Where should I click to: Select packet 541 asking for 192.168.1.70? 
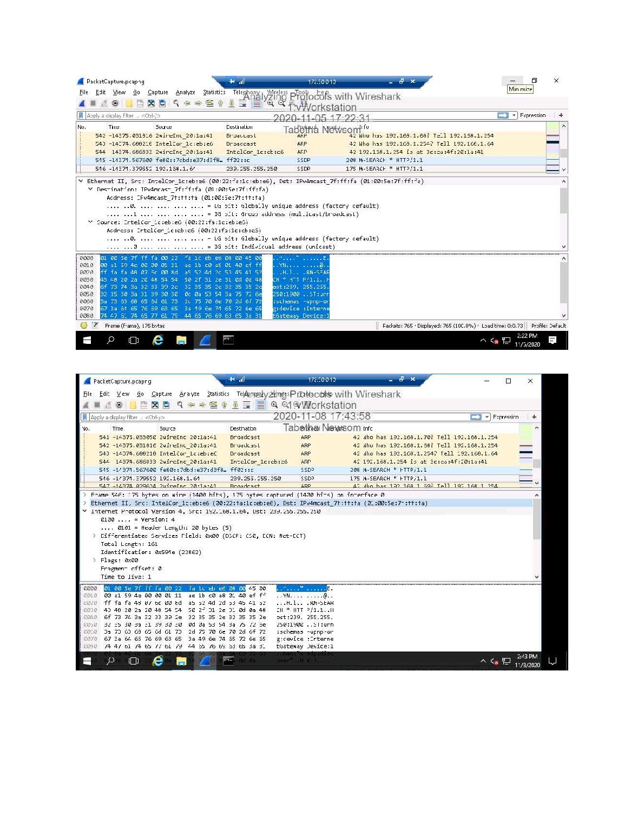click(299, 437)
